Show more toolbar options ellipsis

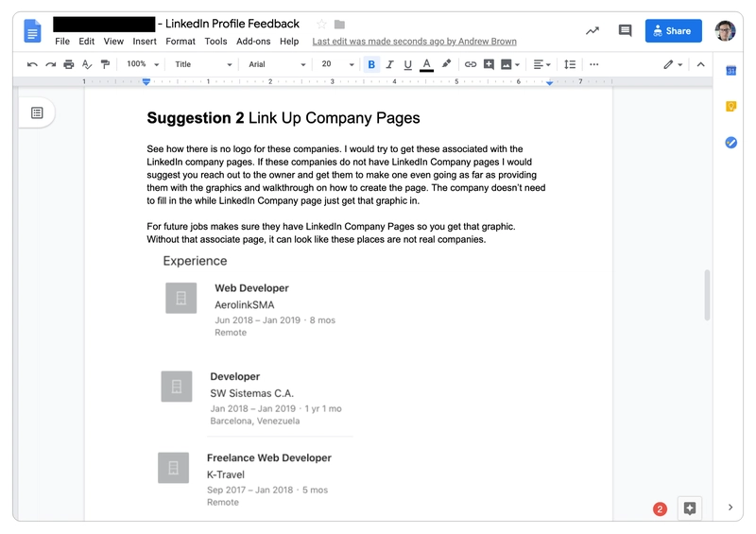pos(594,64)
